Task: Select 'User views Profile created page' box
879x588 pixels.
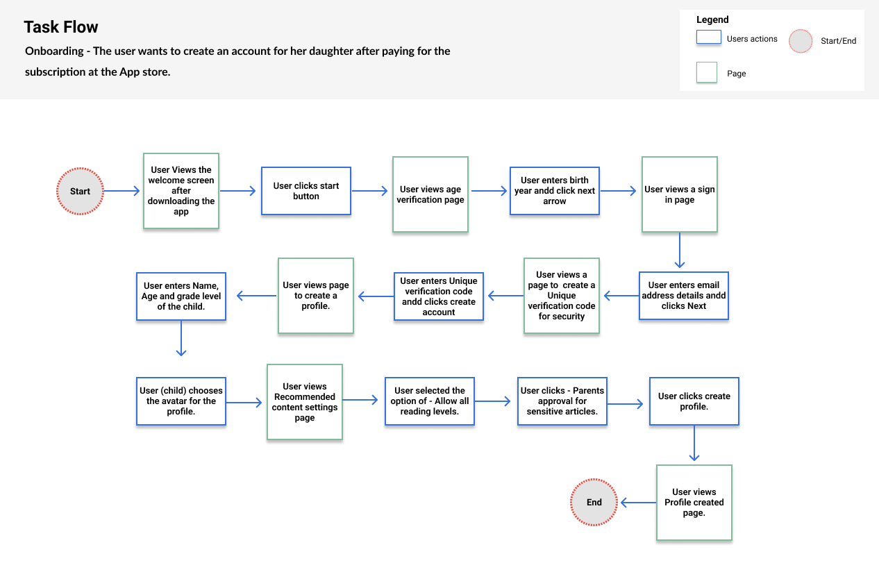Action: [694, 503]
